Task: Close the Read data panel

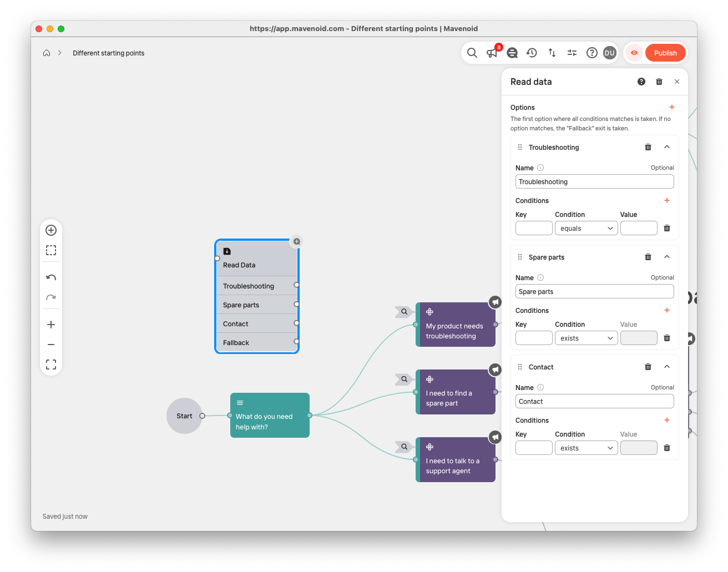Action: [677, 82]
